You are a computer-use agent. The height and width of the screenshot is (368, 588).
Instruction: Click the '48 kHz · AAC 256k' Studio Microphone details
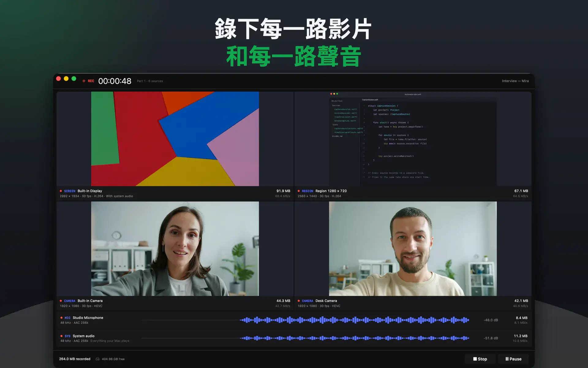[74, 323]
